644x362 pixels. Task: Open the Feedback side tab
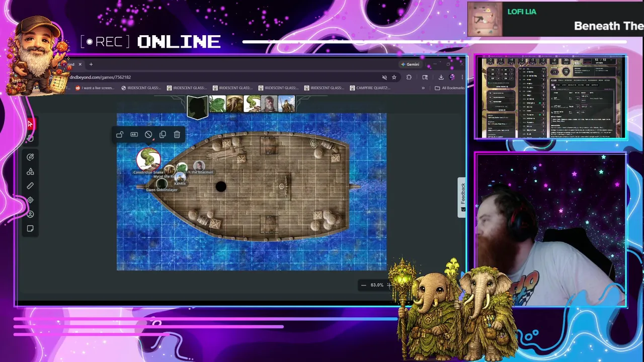[x=462, y=197]
